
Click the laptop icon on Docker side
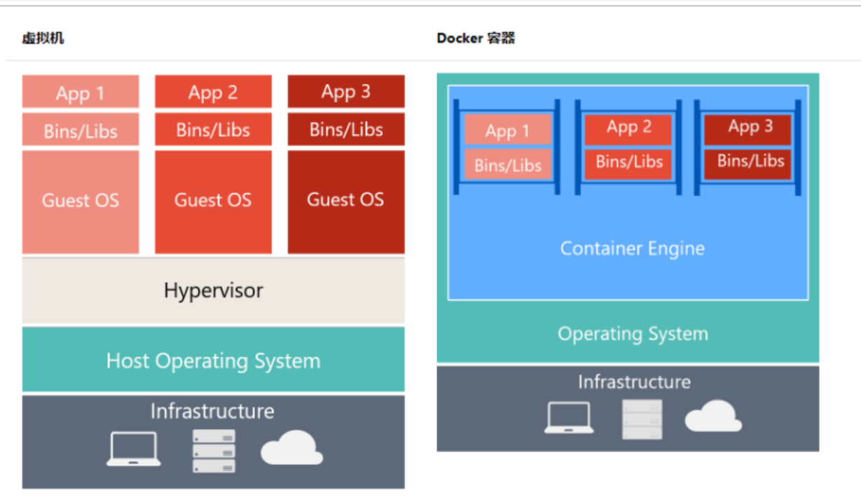point(569,417)
